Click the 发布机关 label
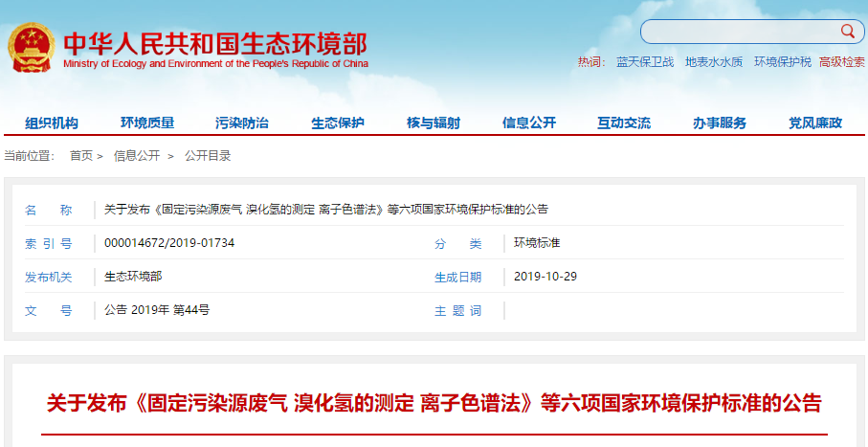 point(48,278)
